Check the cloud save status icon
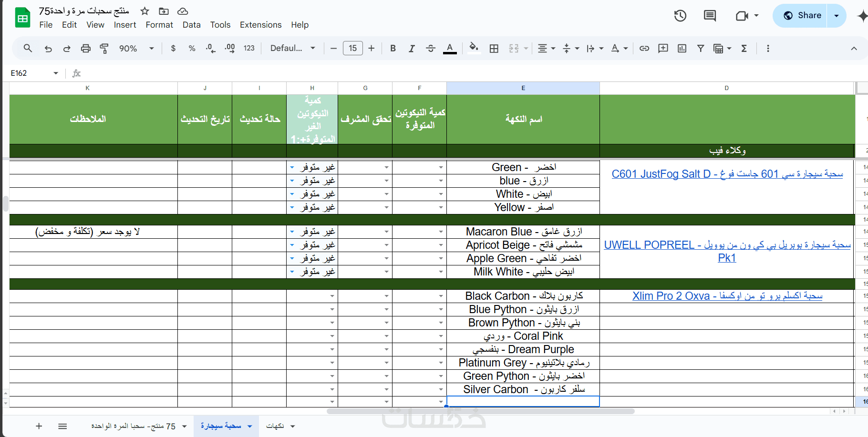Screen dimensions: 868x437 click(x=183, y=11)
